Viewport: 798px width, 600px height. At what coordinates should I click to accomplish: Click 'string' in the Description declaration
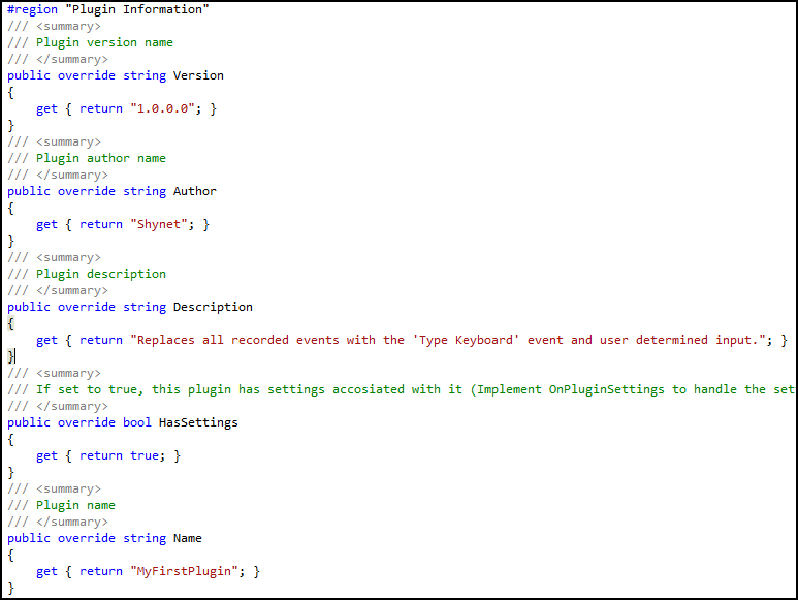pyautogui.click(x=145, y=308)
